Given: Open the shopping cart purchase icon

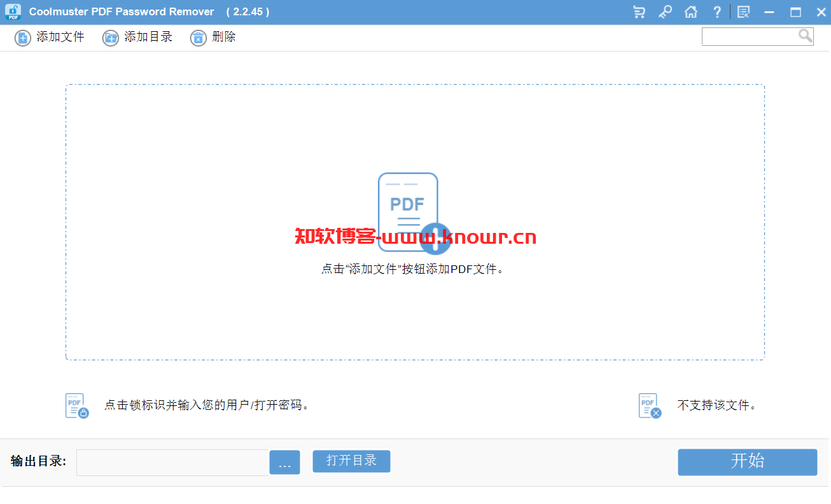Looking at the screenshot, I should pos(639,12).
